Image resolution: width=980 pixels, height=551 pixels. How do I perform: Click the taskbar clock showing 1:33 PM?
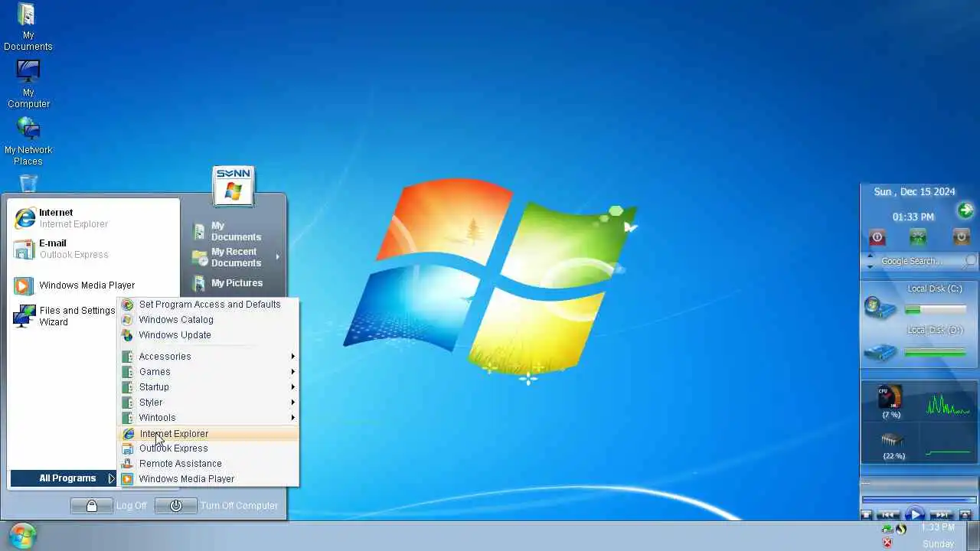[x=938, y=528]
